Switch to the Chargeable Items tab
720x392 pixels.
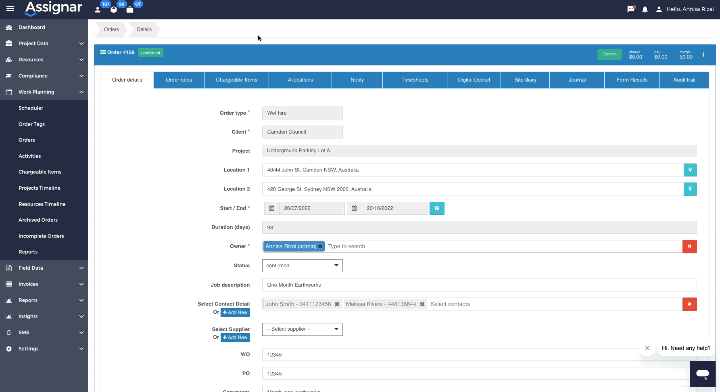236,80
